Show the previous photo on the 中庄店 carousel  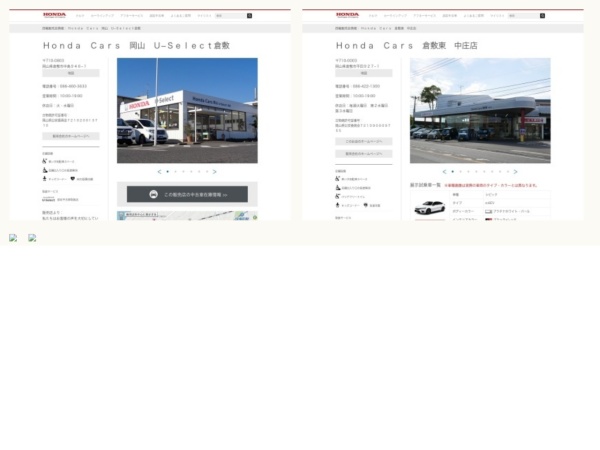click(x=444, y=172)
